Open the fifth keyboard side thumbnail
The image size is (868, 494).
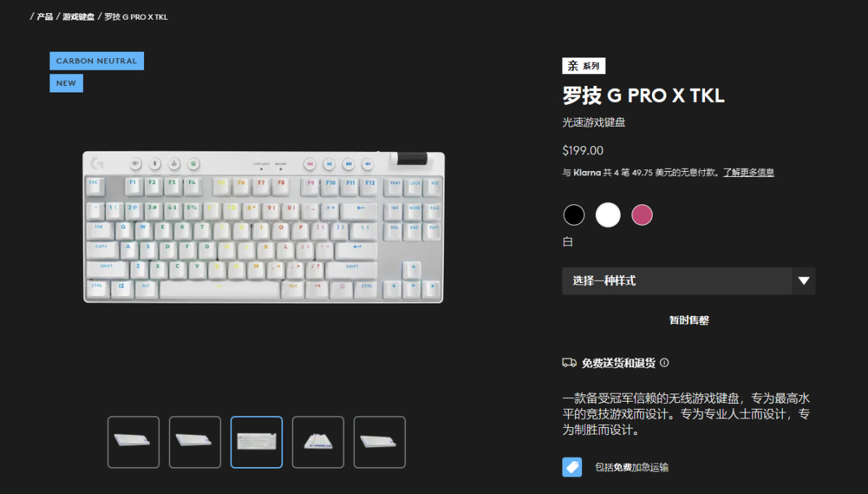click(379, 442)
